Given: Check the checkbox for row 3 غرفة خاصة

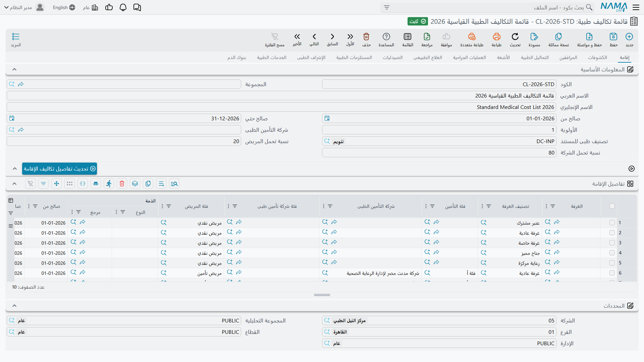Looking at the screenshot, I should coord(612,243).
